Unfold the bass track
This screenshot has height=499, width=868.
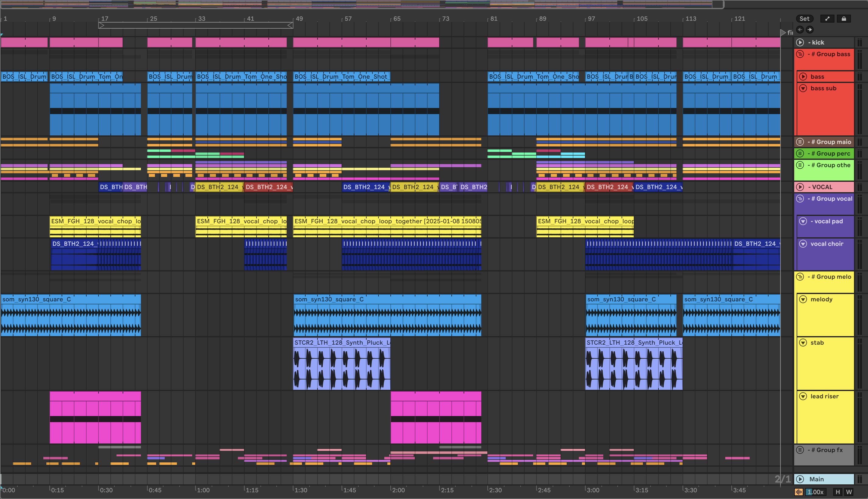point(803,77)
